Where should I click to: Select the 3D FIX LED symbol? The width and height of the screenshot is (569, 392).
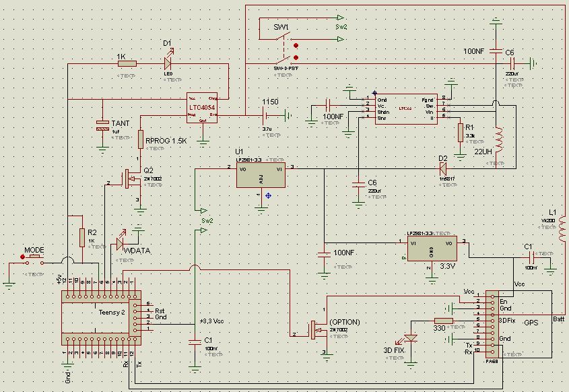tap(410, 339)
